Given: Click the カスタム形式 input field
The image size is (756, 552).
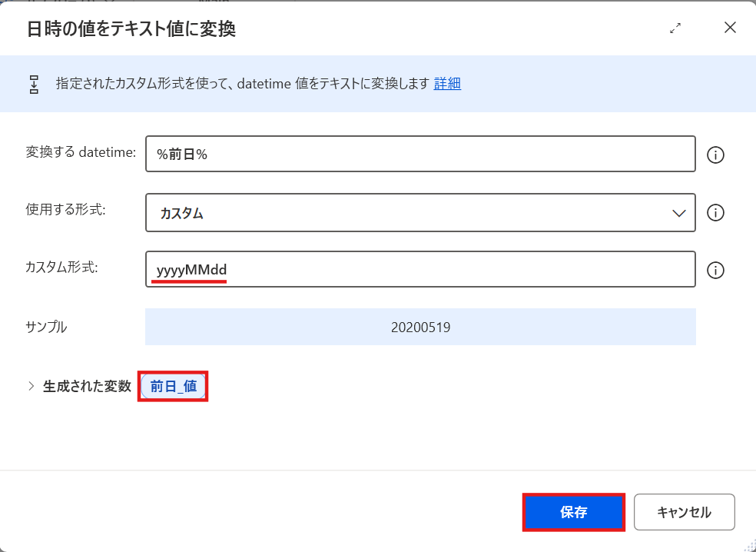Looking at the screenshot, I should 420,269.
